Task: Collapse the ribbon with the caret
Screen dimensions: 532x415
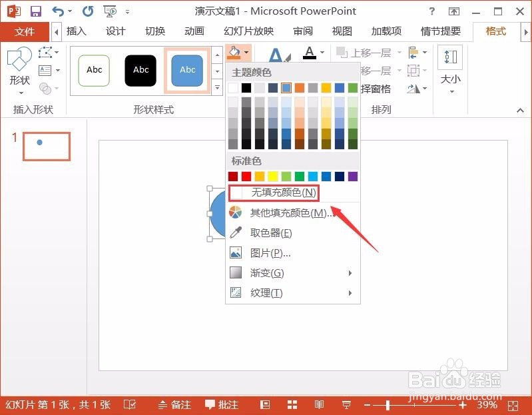Action: pyautogui.click(x=520, y=111)
